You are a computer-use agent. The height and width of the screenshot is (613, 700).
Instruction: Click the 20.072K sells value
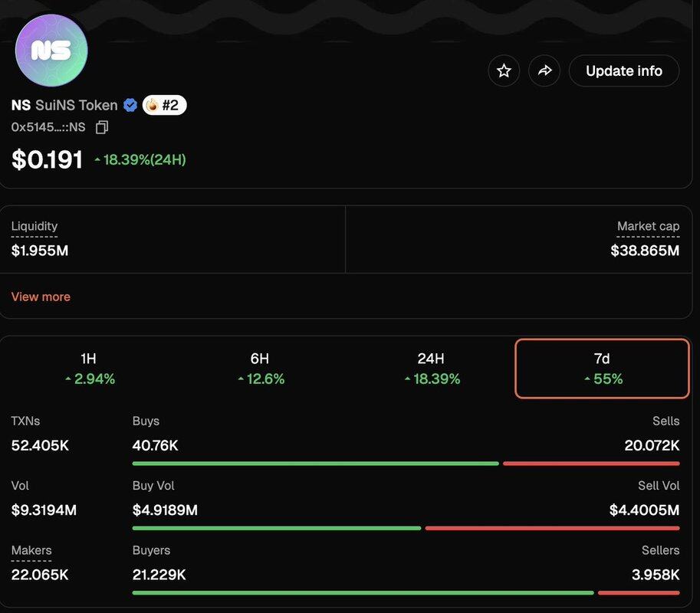click(x=652, y=445)
